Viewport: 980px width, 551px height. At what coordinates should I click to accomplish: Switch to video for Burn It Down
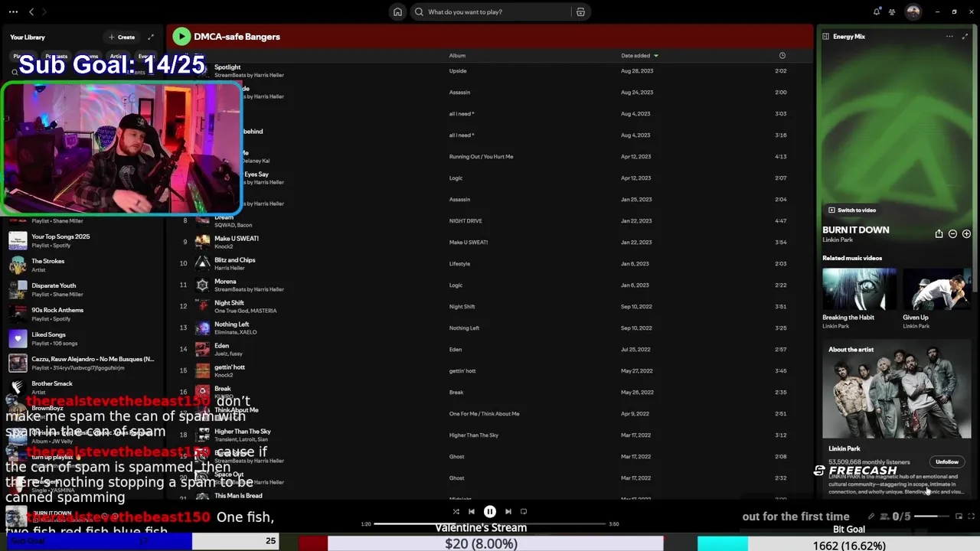click(852, 210)
